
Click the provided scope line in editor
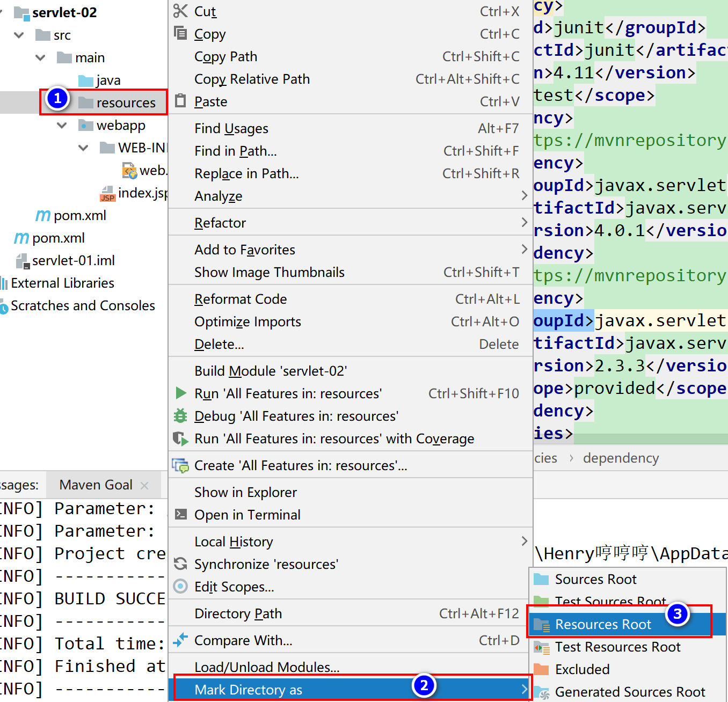tap(630, 388)
